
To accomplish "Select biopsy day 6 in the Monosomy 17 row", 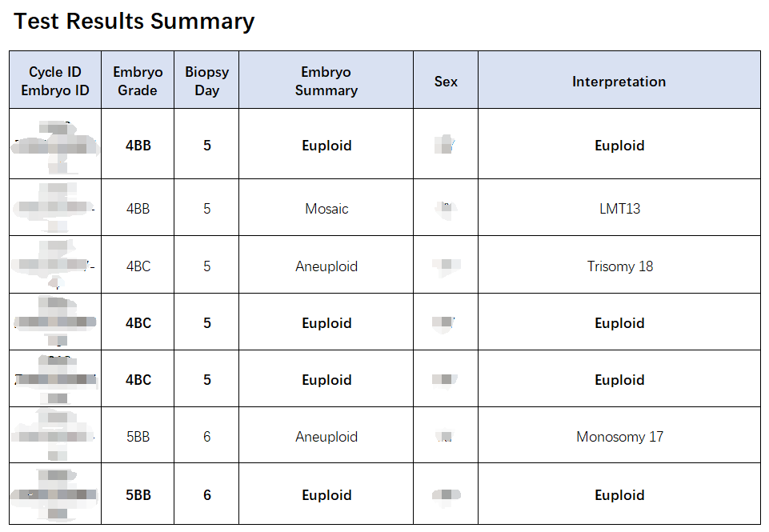I will tap(206, 437).
